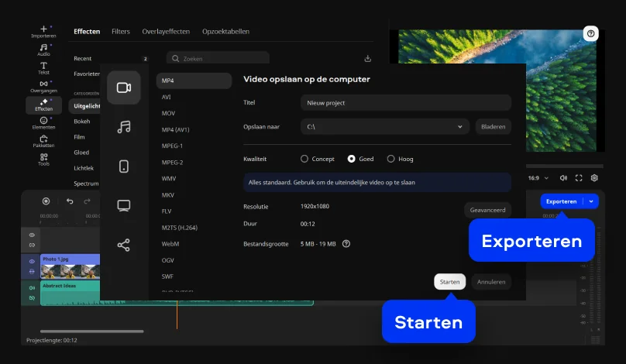The image size is (626, 364).
Task: Open the preview settings gear icon
Action: pyautogui.click(x=594, y=177)
